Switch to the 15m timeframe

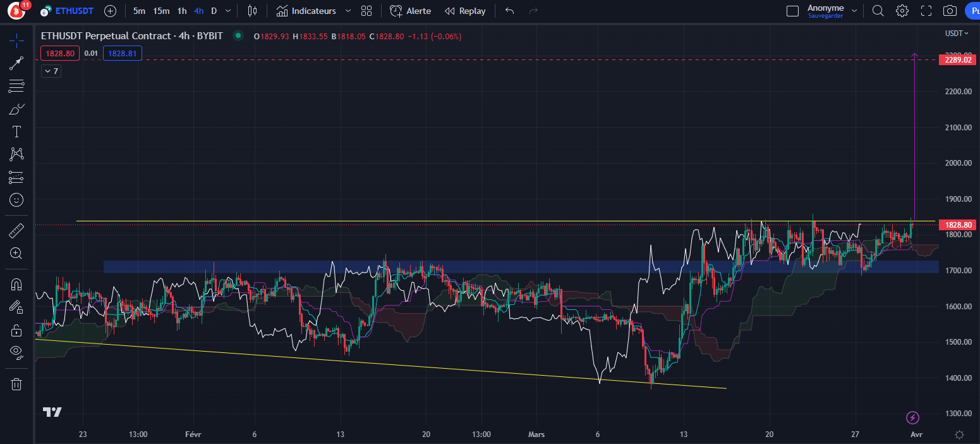[161, 11]
